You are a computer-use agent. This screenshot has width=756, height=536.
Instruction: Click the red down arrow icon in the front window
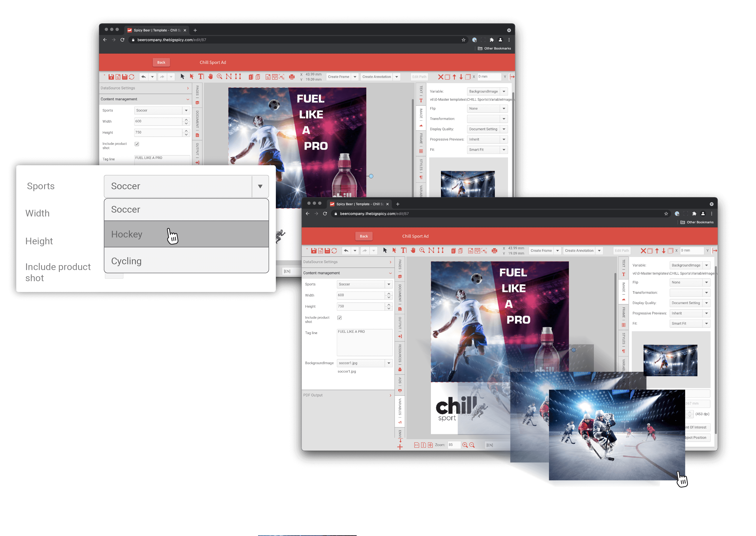[x=664, y=251]
